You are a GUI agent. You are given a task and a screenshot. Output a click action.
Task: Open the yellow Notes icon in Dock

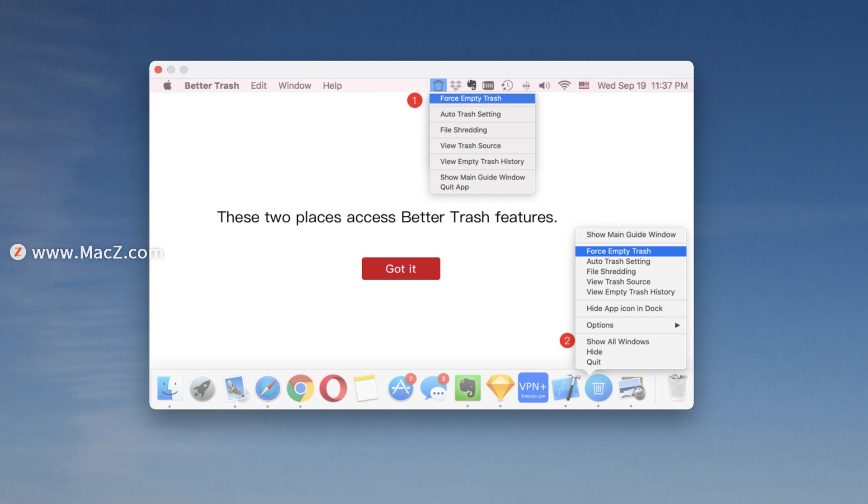[x=366, y=388]
